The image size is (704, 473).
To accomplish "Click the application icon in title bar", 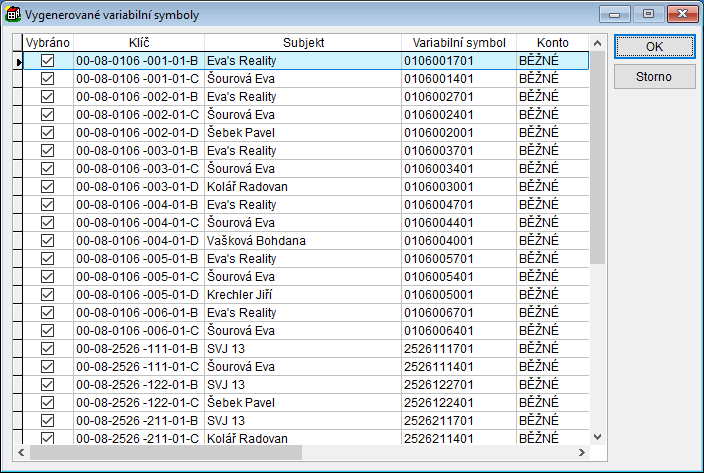I will pyautogui.click(x=12, y=14).
